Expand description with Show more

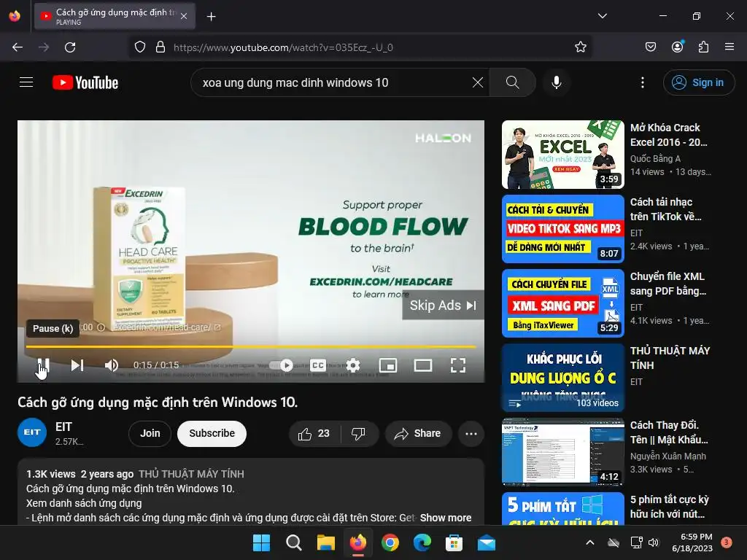[x=446, y=518]
